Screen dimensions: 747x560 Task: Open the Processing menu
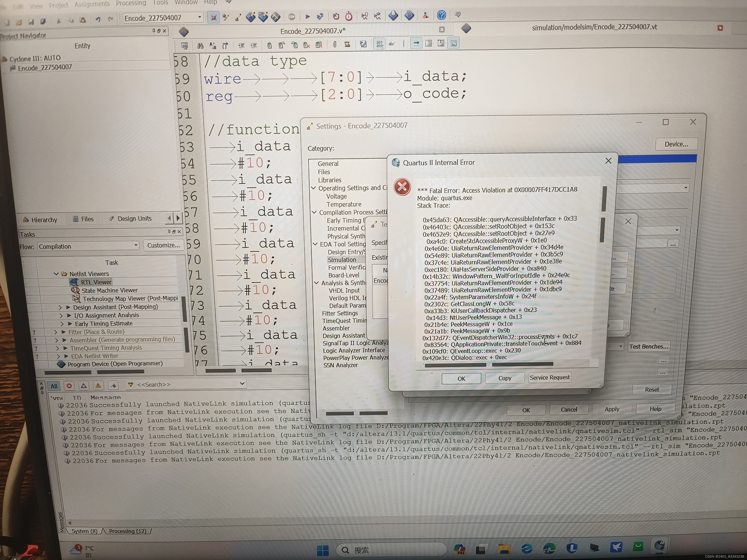pos(131,3)
